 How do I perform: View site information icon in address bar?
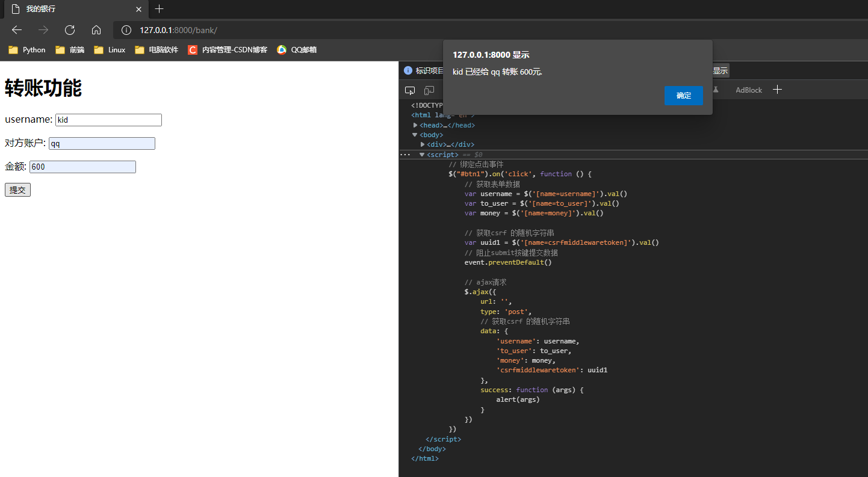[126, 30]
